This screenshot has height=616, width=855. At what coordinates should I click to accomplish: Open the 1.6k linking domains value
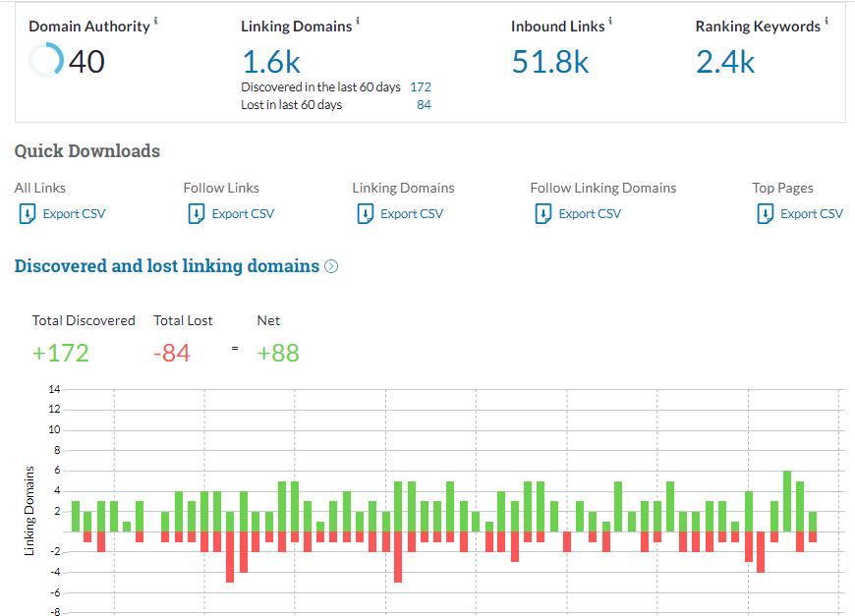(271, 61)
